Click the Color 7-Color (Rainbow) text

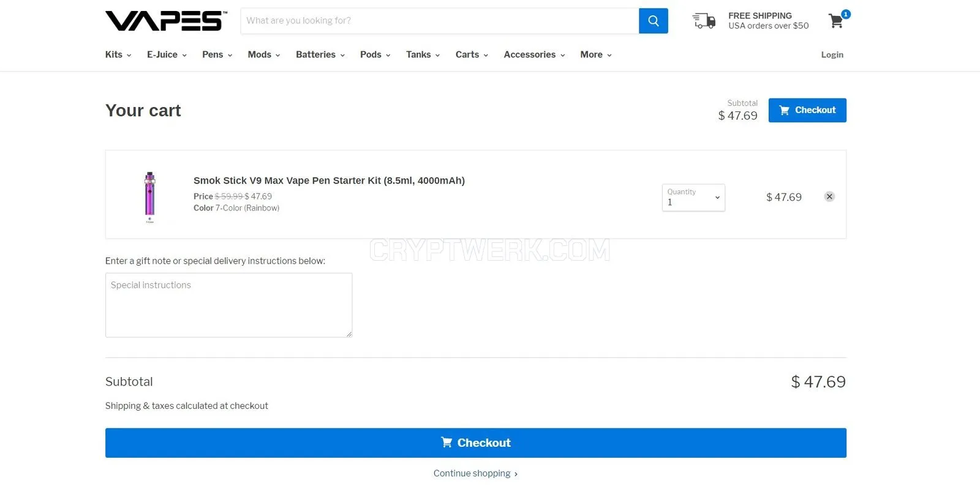236,208
